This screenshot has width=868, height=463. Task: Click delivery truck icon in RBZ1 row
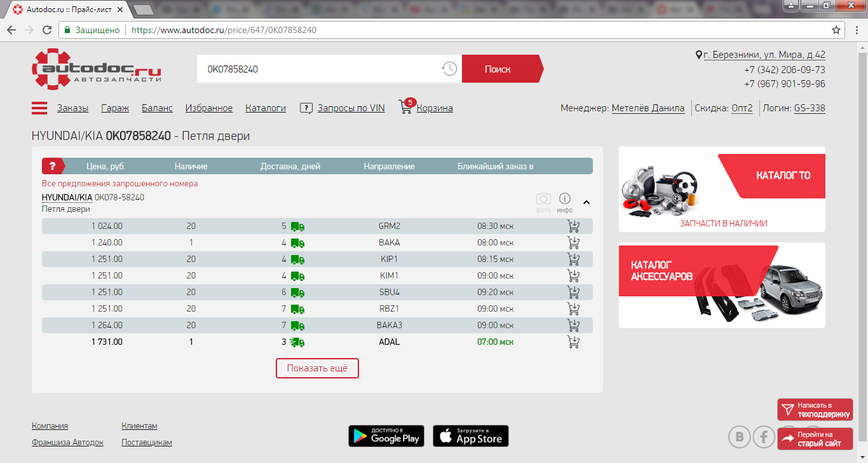click(x=297, y=309)
